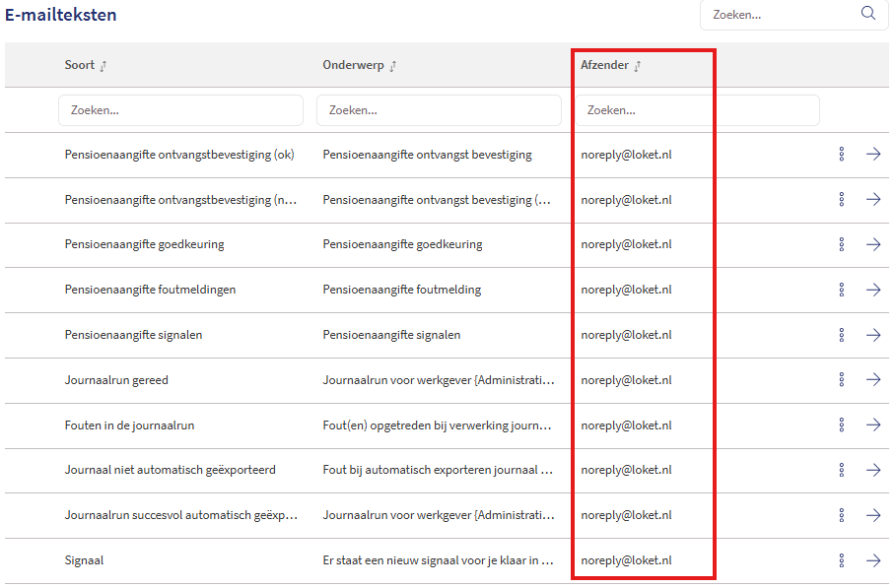The width and height of the screenshot is (896, 588).
Task: Open more options for Journaal niet automatisch geëxporteerd row
Action: (x=842, y=469)
